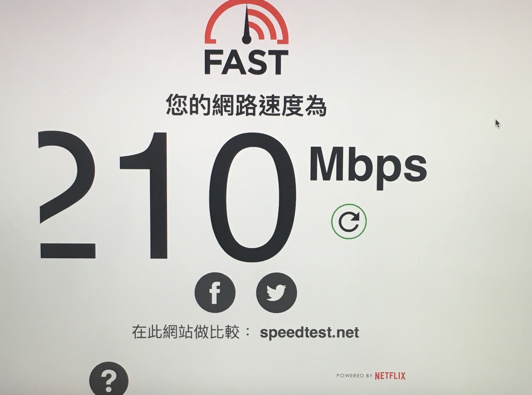
Task: Click the POWERED BY text
Action: pos(354,376)
